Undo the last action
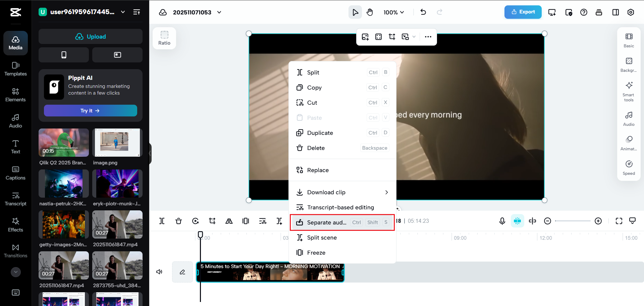 click(x=423, y=12)
